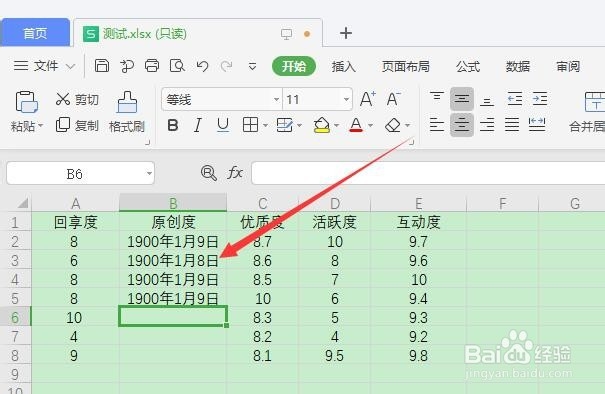Toggle horizontal center alignment

(462, 125)
